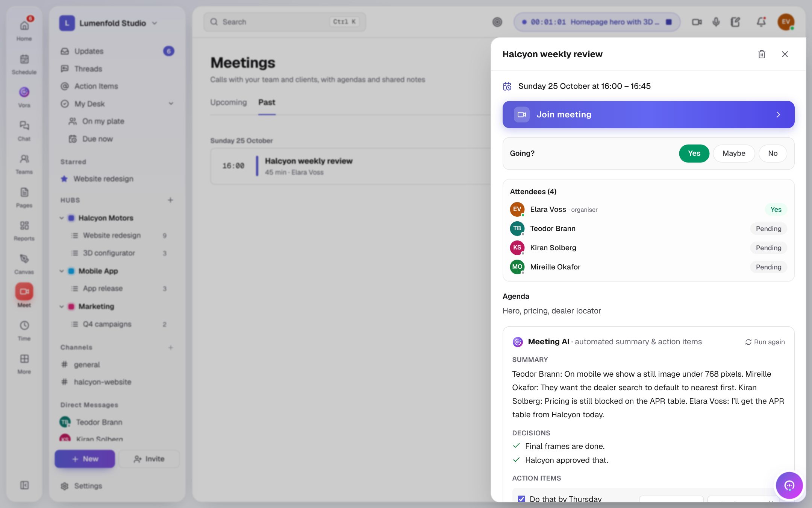
Task: Delete the Halcyon weekly review meeting via trash icon
Action: [762, 54]
